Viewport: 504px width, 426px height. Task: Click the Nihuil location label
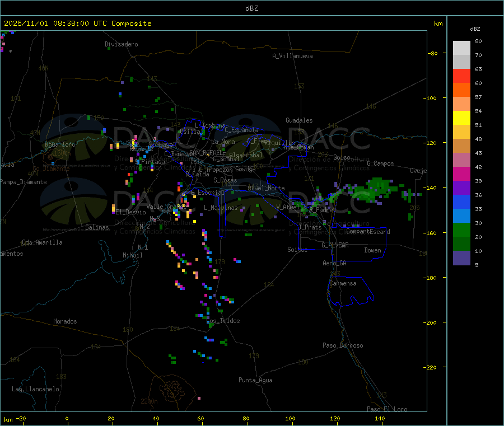click(x=133, y=255)
